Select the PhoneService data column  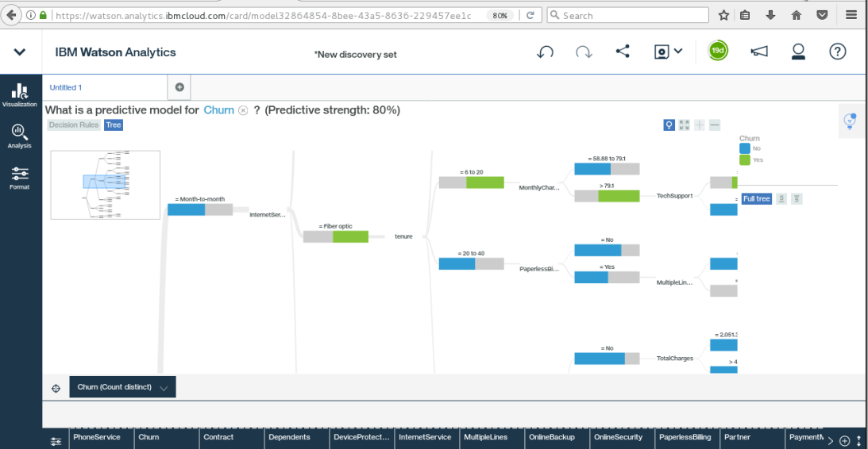(x=102, y=437)
